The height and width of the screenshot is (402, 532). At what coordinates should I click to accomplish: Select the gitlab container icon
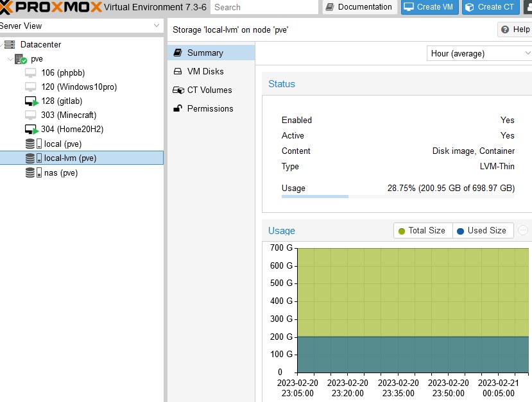pyautogui.click(x=30, y=101)
